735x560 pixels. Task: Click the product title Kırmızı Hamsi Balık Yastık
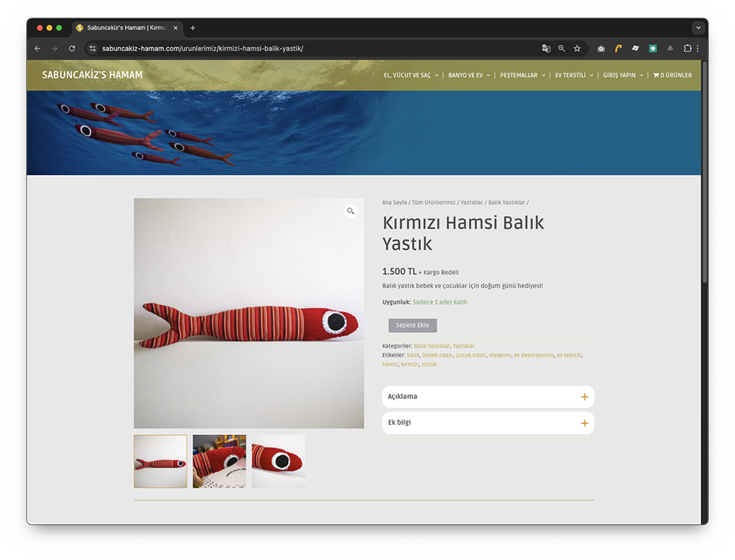[463, 233]
